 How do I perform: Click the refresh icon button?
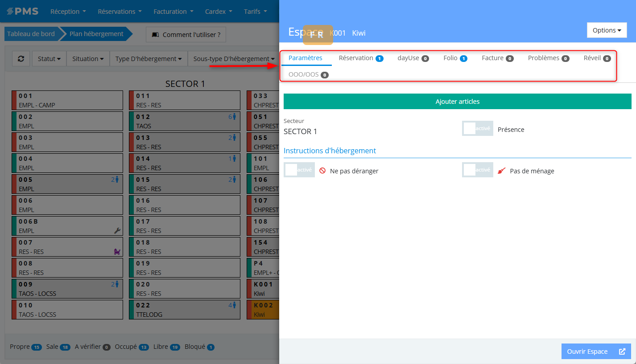[x=21, y=59]
